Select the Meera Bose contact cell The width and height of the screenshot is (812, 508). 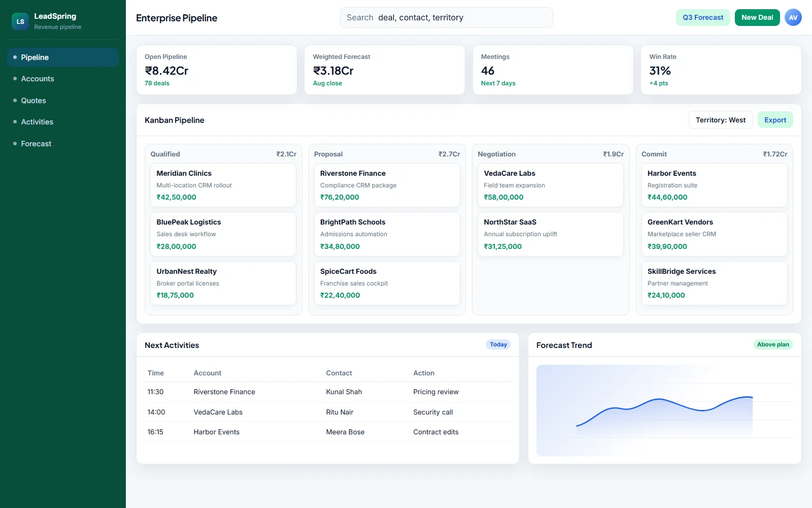(x=345, y=432)
